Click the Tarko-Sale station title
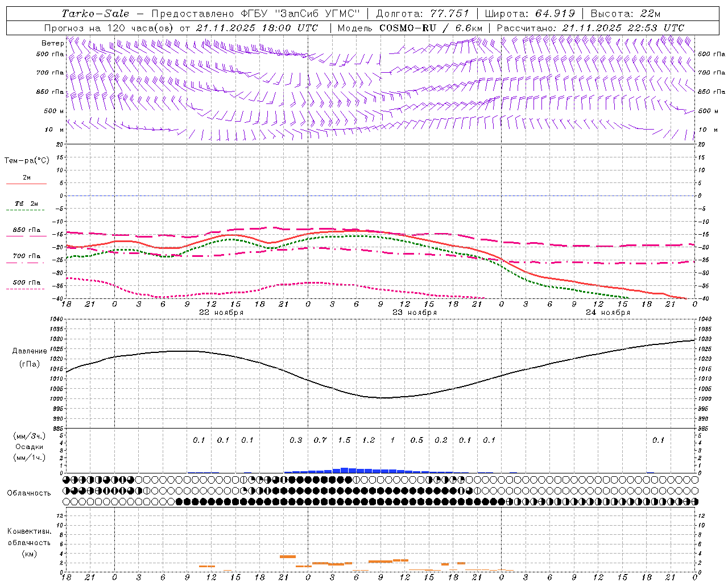The height and width of the screenshot is (582, 728). (95, 14)
